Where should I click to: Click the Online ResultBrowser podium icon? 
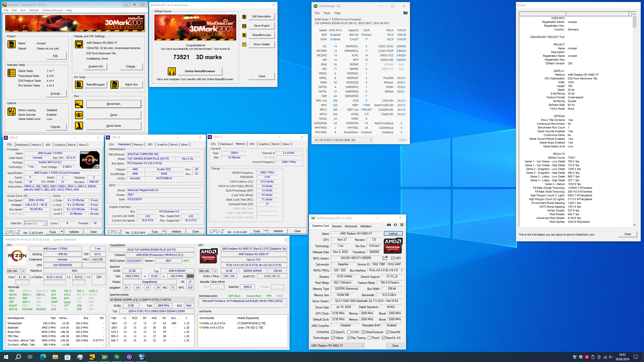(172, 71)
